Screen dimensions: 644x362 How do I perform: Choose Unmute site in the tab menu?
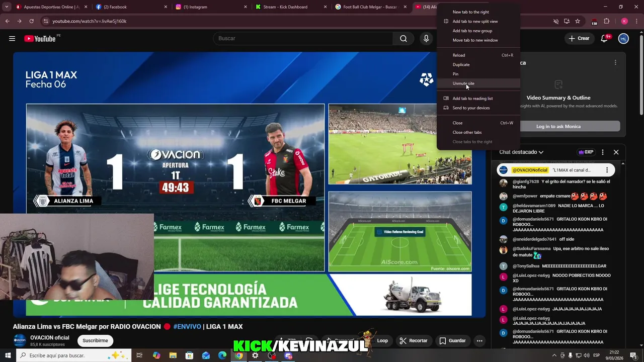[x=463, y=83]
